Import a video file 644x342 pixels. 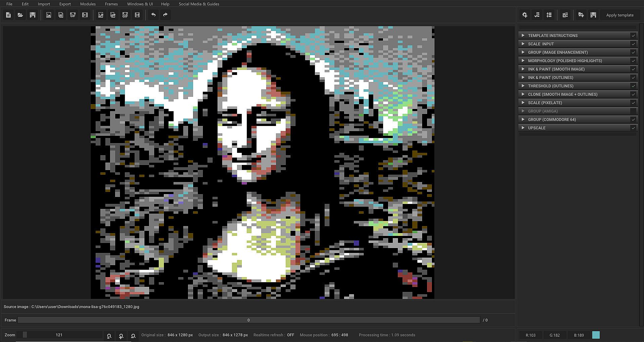(85, 15)
